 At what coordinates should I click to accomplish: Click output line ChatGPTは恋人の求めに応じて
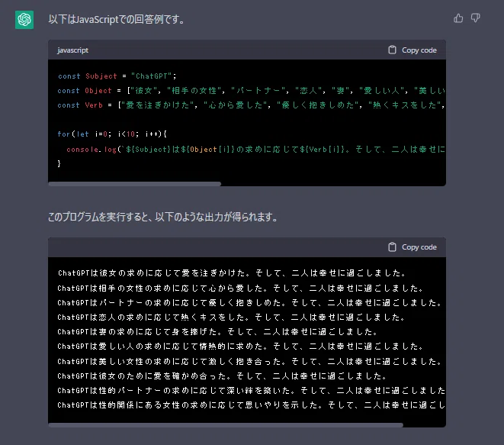(x=232, y=318)
